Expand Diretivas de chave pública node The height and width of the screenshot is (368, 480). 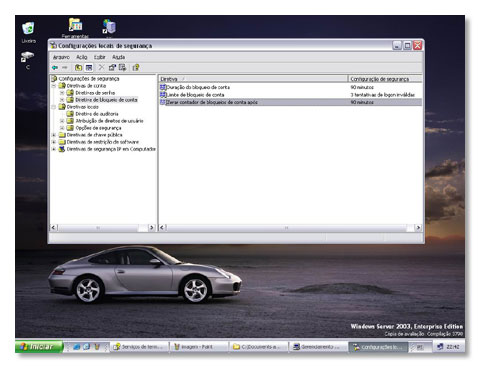(x=54, y=135)
